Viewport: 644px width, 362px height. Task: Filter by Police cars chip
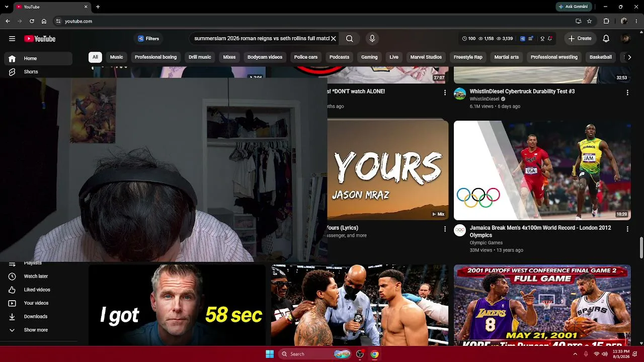(306, 57)
